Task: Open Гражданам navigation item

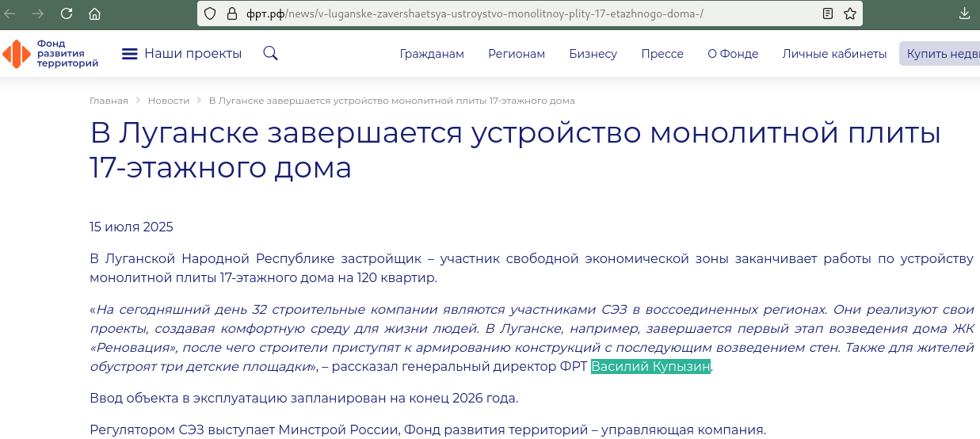Action: pyautogui.click(x=432, y=54)
